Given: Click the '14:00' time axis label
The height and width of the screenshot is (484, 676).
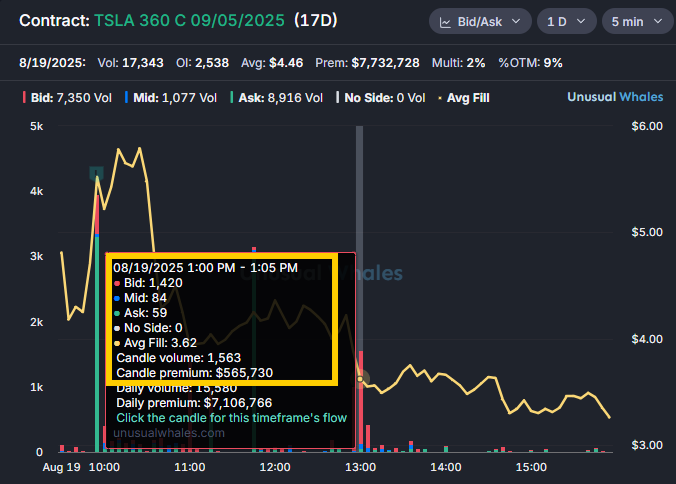Looking at the screenshot, I should point(446,467).
